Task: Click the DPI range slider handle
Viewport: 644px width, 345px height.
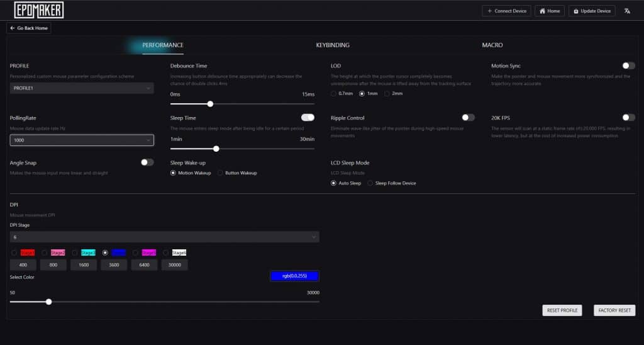Action: pos(49,302)
